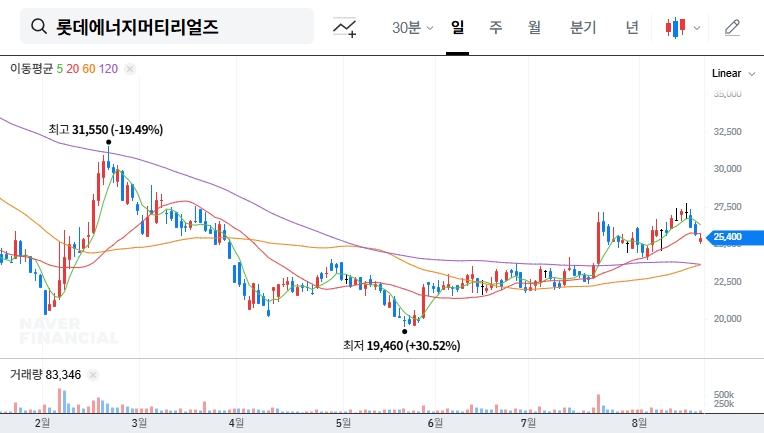This screenshot has width=764, height=433.
Task: Click the 27,500 price axis label
Action: 727,207
